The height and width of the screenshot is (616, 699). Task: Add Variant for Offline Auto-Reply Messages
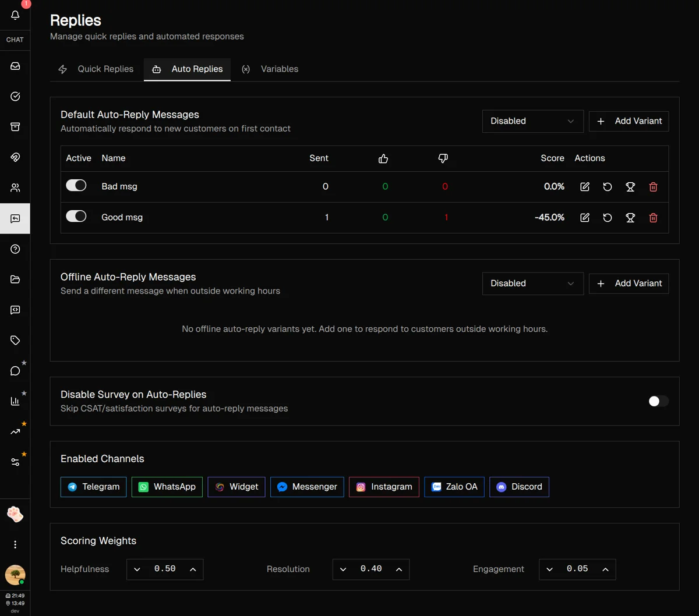coord(629,284)
